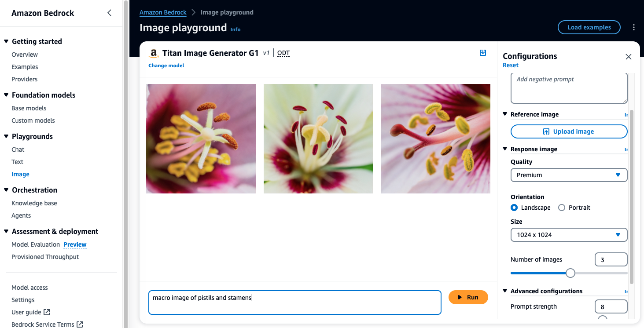Image resolution: width=644 pixels, height=328 pixels.
Task: Click the Amazon Bedrock breadcrumb link
Action: 163,12
